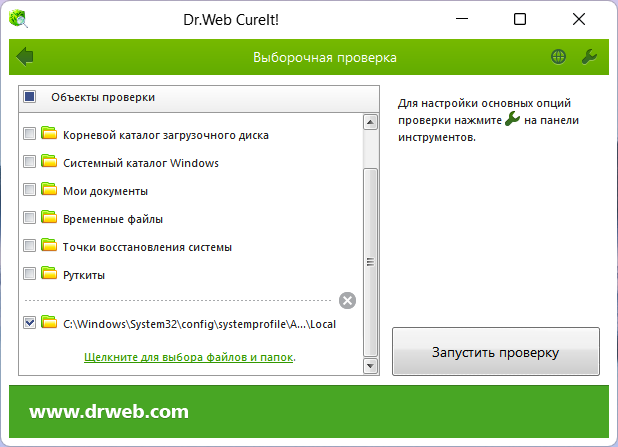This screenshot has height=447, width=618.
Task: Select the C:\Windows\System32\config\systemprofile path text
Action: click(x=199, y=324)
